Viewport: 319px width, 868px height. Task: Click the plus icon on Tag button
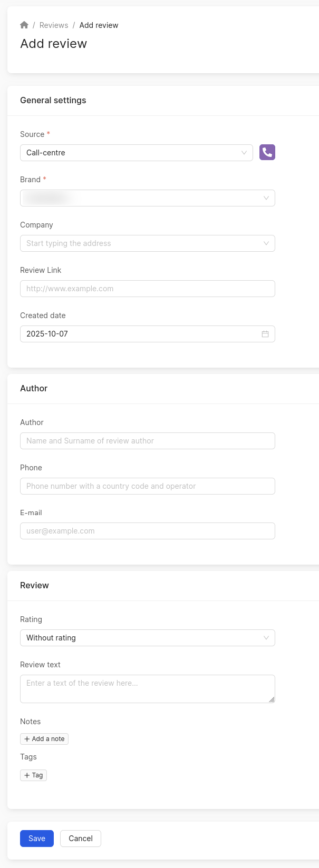pyautogui.click(x=27, y=775)
